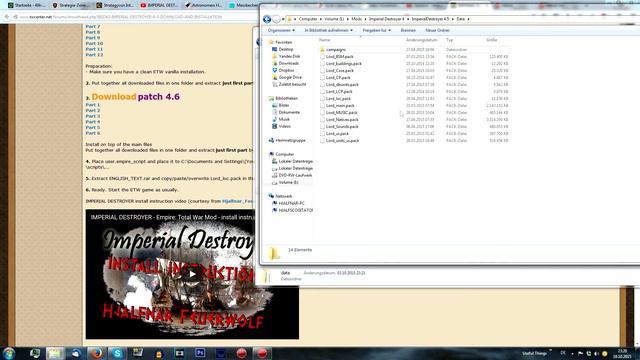Open the Organisieren dropdown menu
Screen dimensions: 640x360
pos(281,31)
